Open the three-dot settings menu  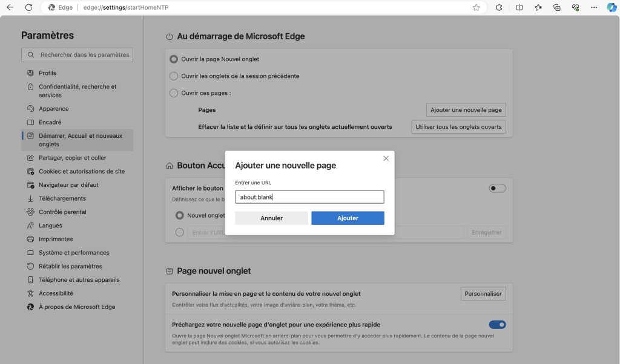point(594,7)
